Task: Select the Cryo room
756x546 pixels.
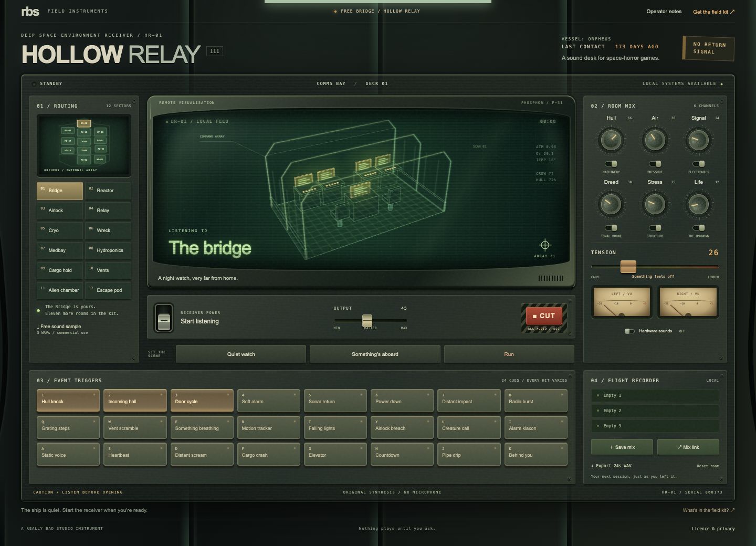Action: tap(60, 230)
